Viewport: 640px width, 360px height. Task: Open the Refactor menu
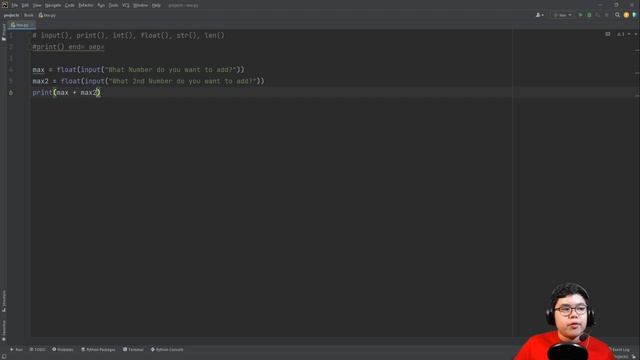tap(86, 5)
